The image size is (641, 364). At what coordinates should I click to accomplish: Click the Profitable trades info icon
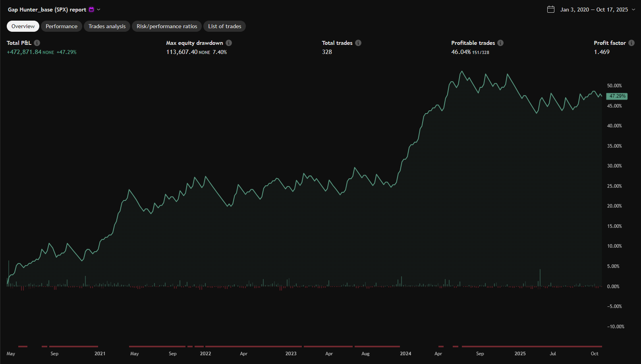pyautogui.click(x=500, y=43)
